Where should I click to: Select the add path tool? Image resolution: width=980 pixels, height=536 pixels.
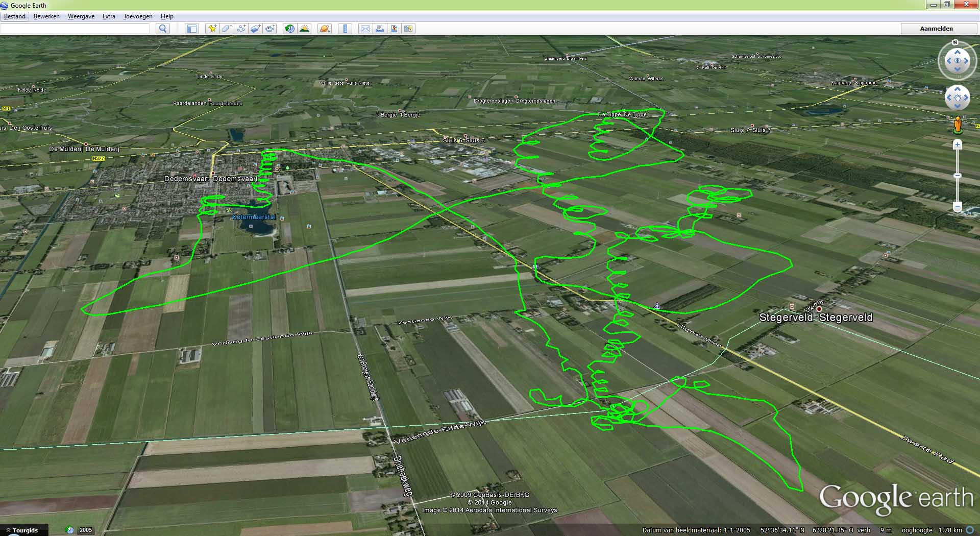[241, 29]
